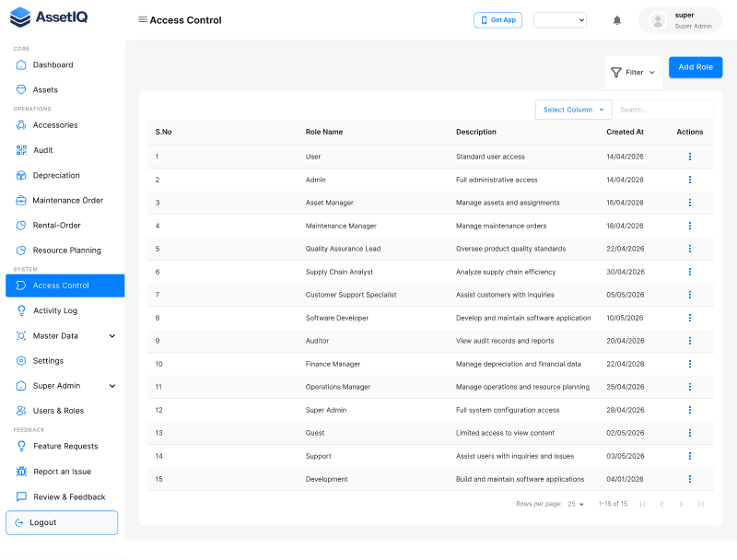Open actions menu for Maintenance Manager role

tap(689, 226)
